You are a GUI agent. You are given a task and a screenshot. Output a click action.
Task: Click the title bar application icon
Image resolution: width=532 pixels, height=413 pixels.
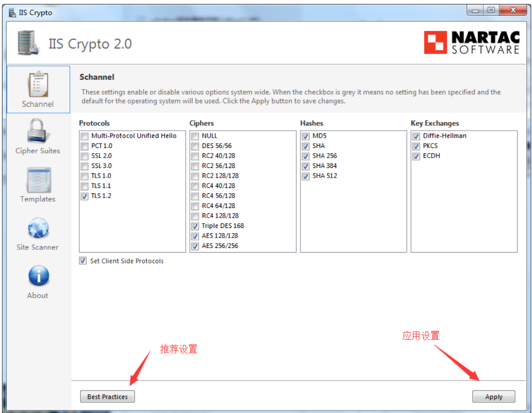(13, 13)
